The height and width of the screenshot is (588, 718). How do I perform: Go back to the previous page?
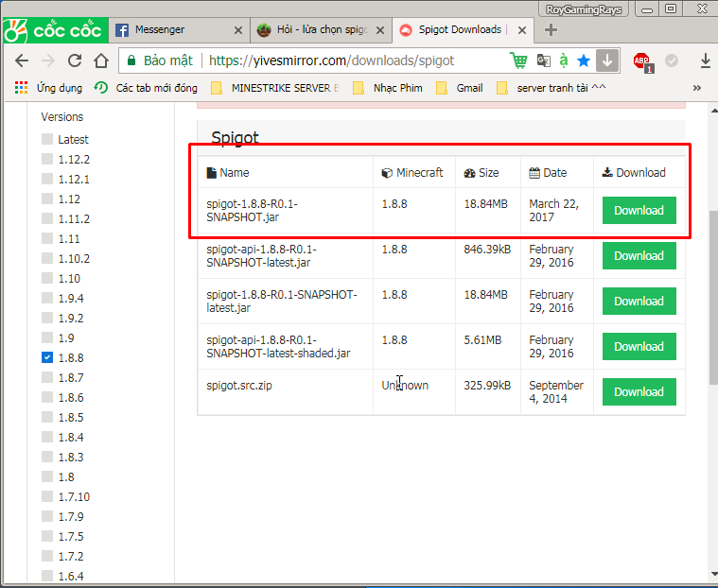(21, 61)
